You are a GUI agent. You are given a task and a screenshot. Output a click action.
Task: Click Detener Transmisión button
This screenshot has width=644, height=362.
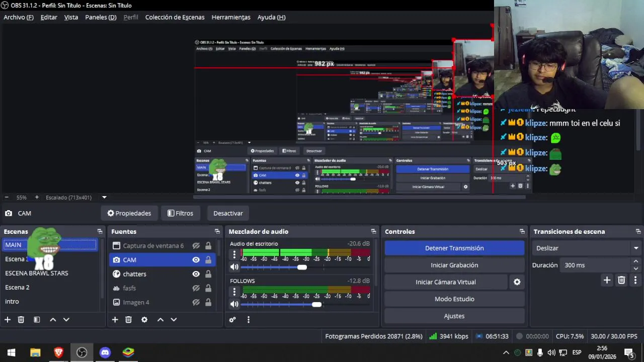(454, 248)
